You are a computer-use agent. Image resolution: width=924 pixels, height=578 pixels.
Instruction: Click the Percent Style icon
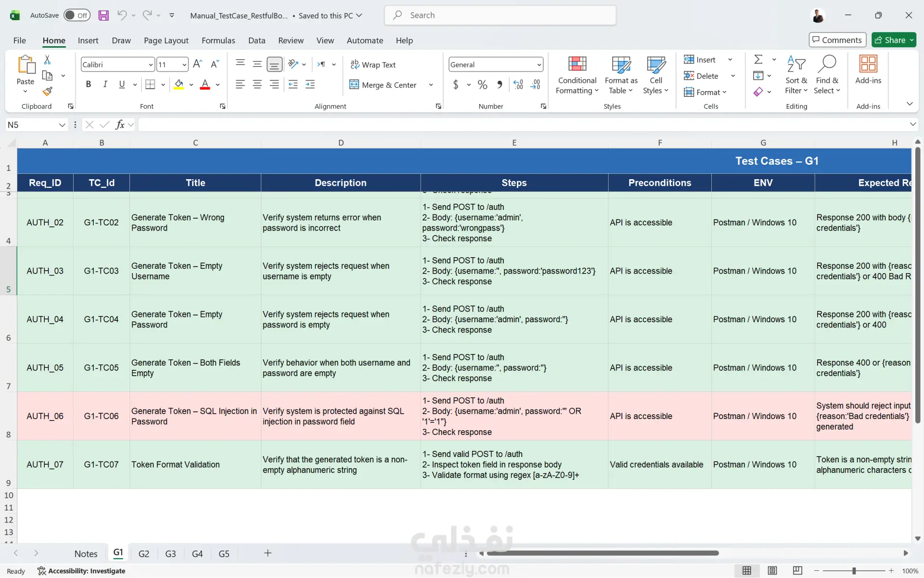point(482,85)
